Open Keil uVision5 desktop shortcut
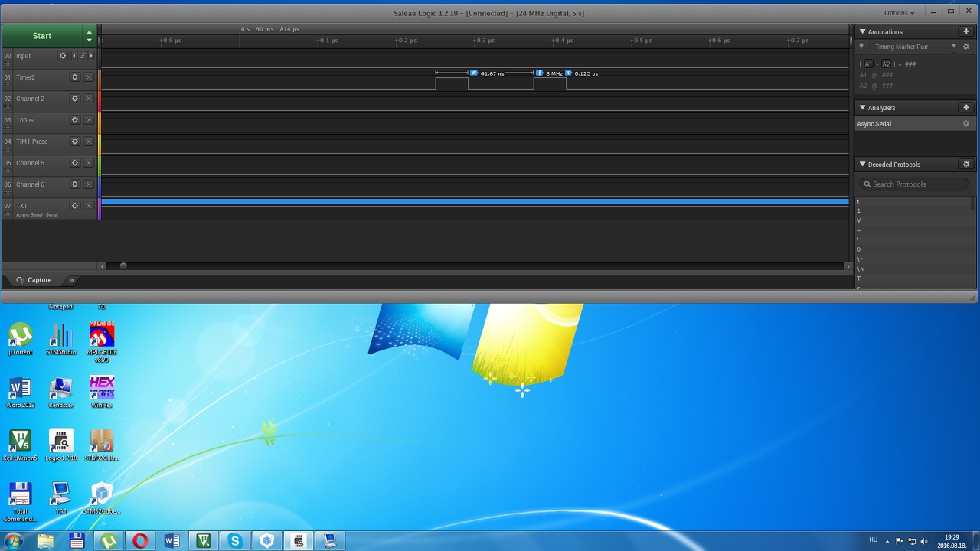The height and width of the screenshot is (551, 980). [20, 445]
